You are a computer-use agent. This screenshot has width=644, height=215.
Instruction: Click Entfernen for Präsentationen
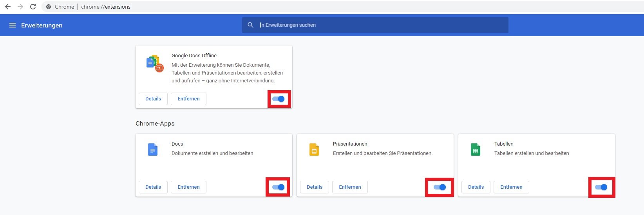pyautogui.click(x=350, y=187)
